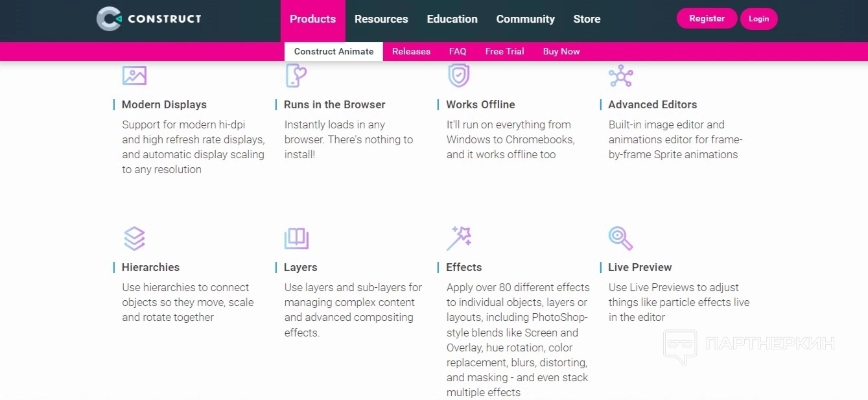The height and width of the screenshot is (400, 868).
Task: Open the Products menu
Action: (x=312, y=19)
